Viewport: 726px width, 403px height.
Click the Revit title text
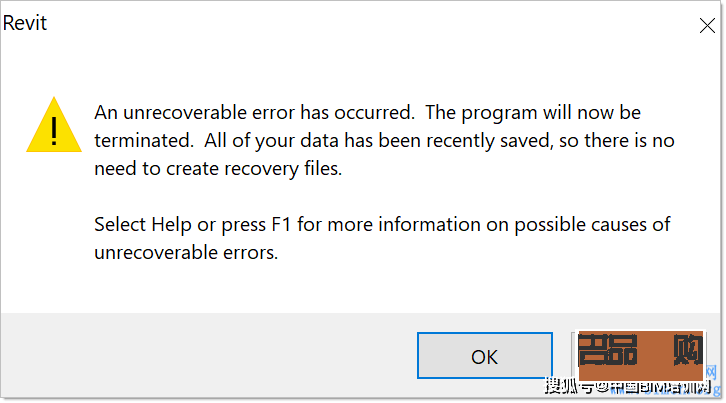[25, 23]
